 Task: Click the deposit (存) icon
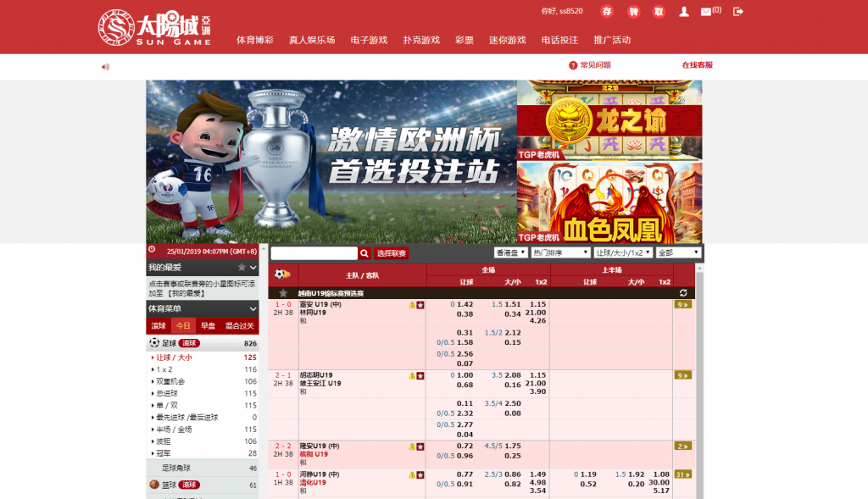click(x=606, y=12)
